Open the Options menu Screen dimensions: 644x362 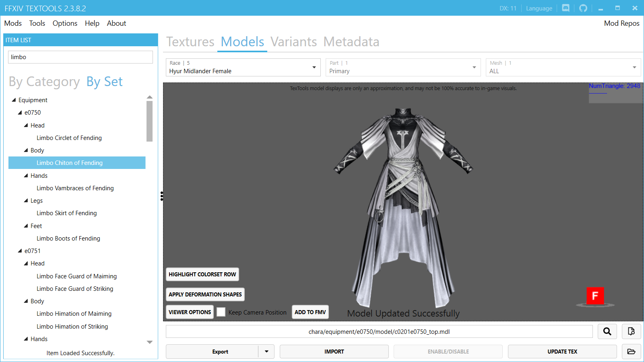click(65, 23)
